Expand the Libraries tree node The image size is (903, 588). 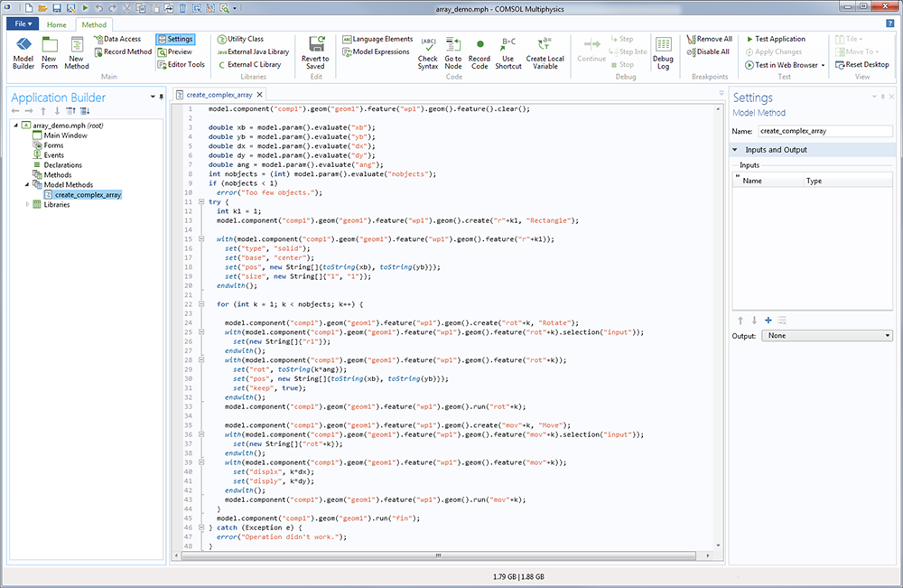coord(26,205)
